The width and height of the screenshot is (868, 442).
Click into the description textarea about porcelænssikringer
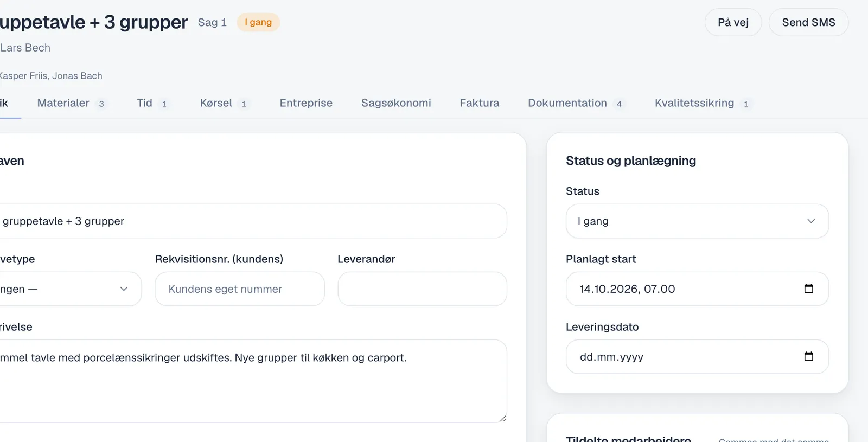(252, 381)
